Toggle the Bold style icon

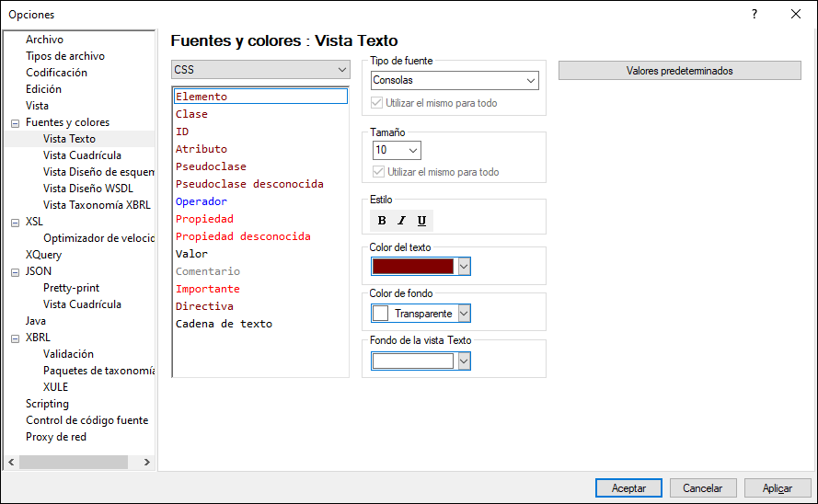click(x=382, y=221)
